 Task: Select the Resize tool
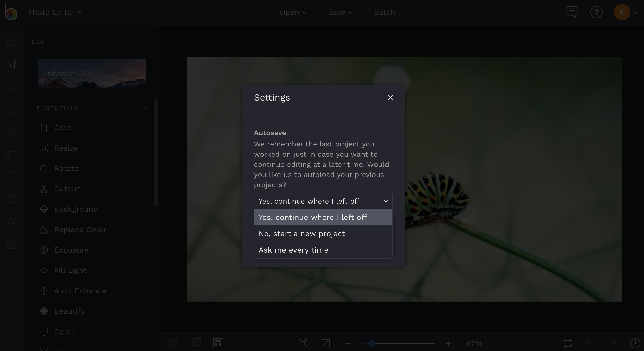tap(59, 148)
